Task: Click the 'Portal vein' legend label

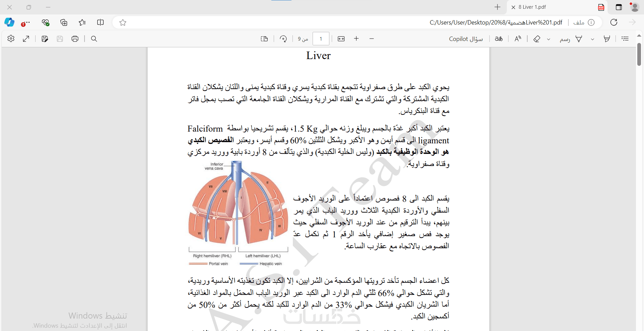Action: (x=218, y=264)
